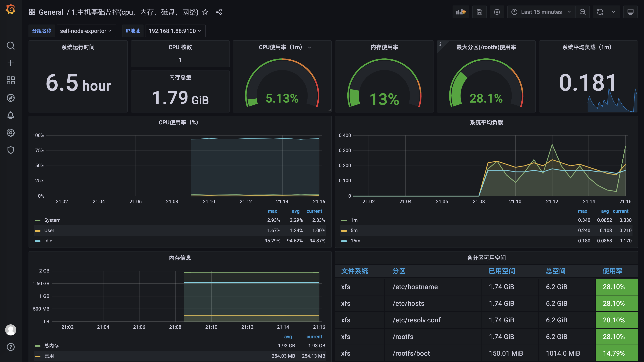Sort table by 总空间 column header
The height and width of the screenshot is (362, 644).
pos(555,271)
